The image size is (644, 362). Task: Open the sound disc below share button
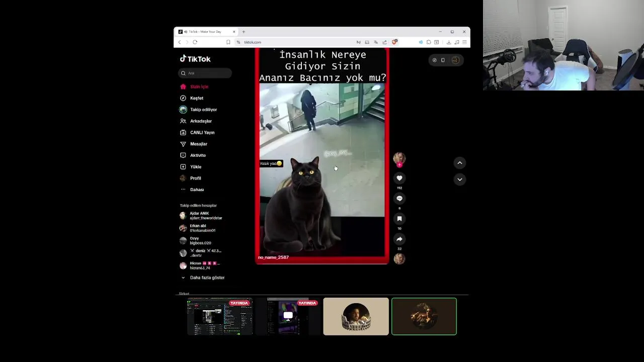[399, 258]
